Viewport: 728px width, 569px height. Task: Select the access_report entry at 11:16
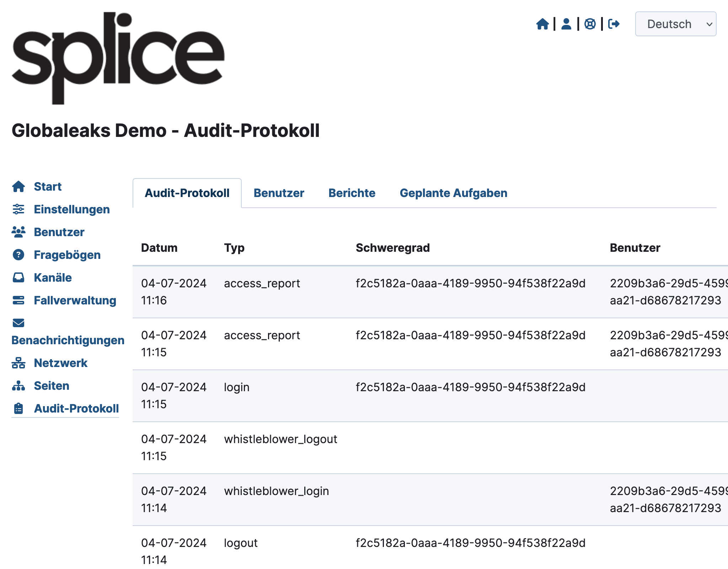pos(262,283)
